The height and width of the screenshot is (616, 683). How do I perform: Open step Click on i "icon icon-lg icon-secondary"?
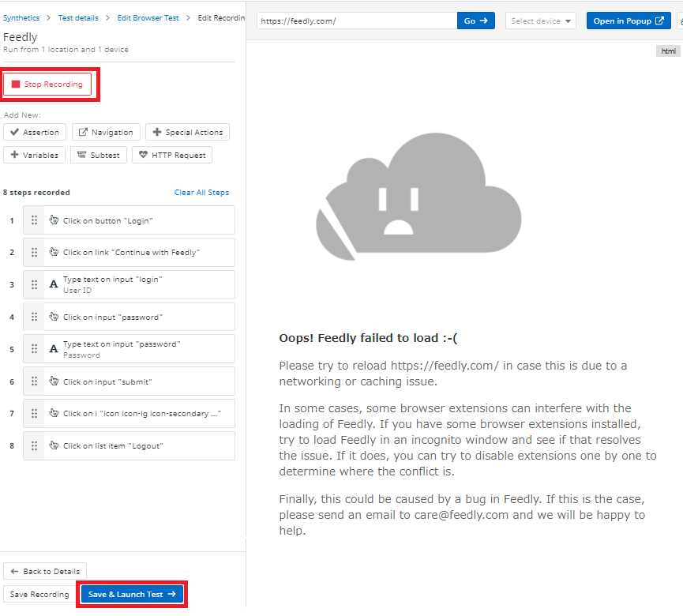point(129,413)
